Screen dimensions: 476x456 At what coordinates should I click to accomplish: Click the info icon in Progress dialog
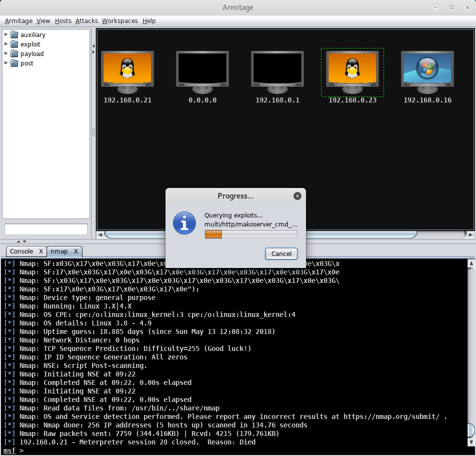(184, 223)
